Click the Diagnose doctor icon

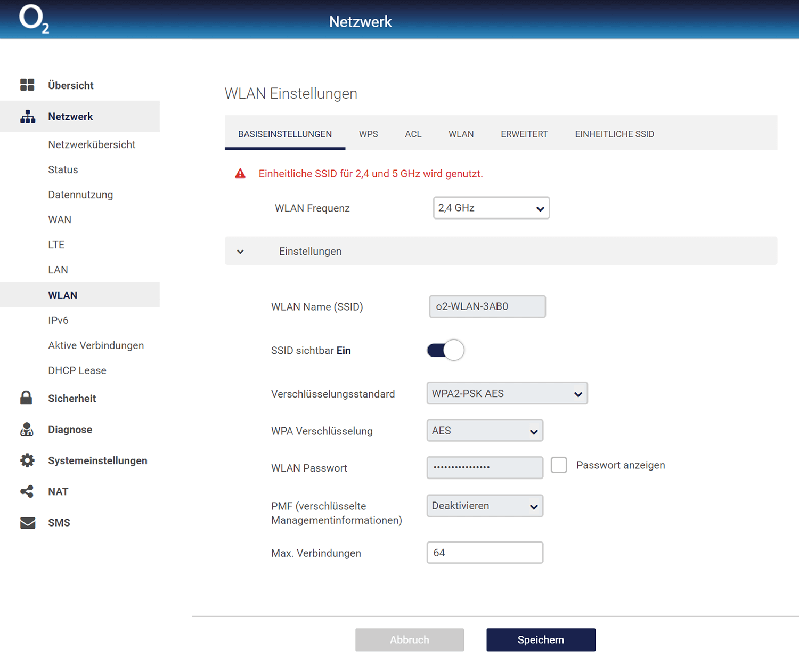[x=27, y=430]
